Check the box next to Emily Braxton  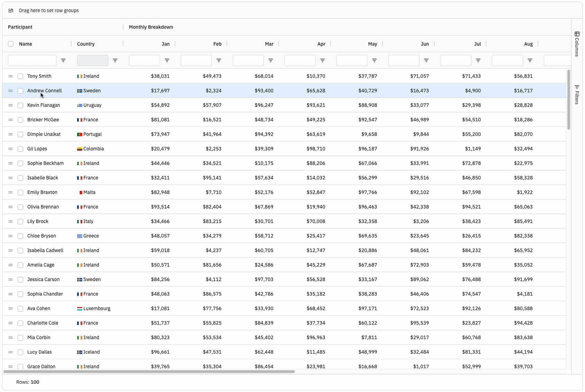(x=20, y=192)
